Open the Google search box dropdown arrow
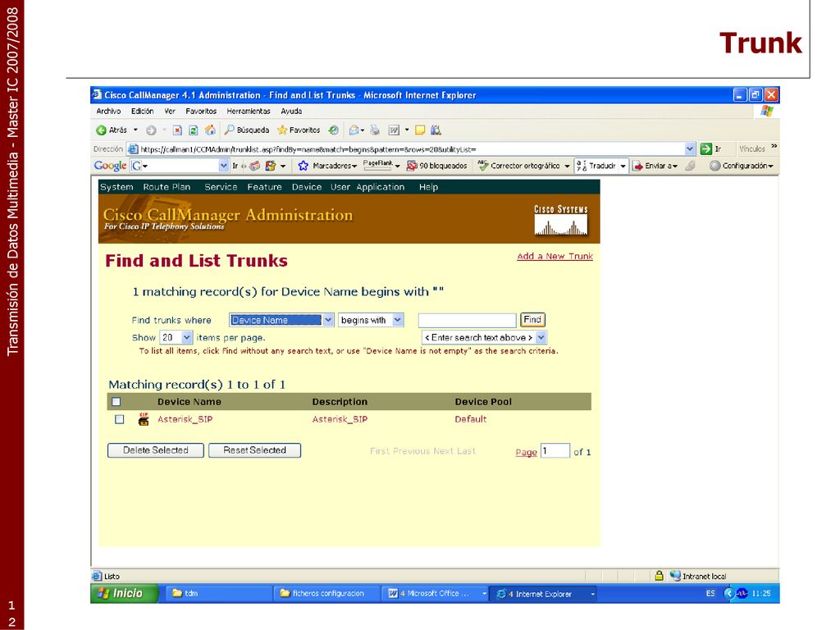 (224, 166)
